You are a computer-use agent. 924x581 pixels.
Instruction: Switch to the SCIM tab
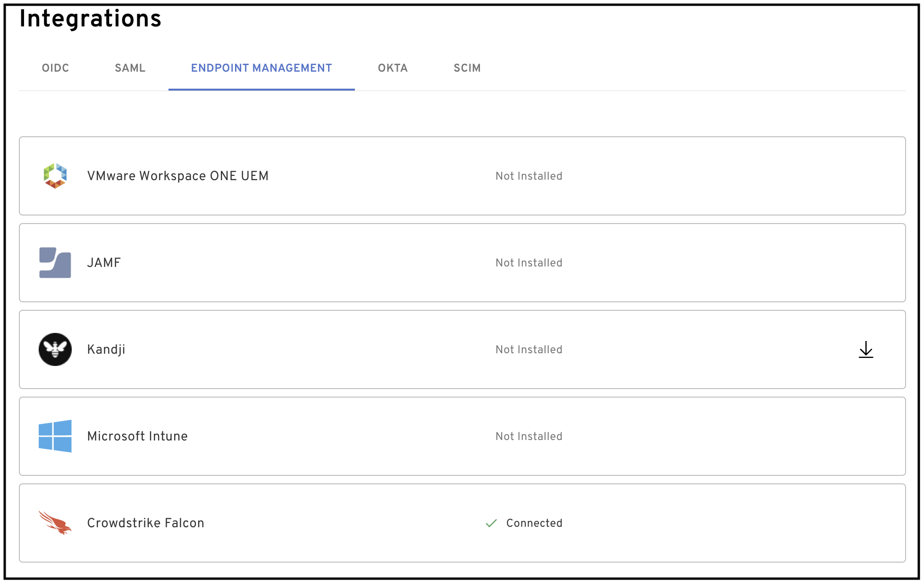coord(467,68)
